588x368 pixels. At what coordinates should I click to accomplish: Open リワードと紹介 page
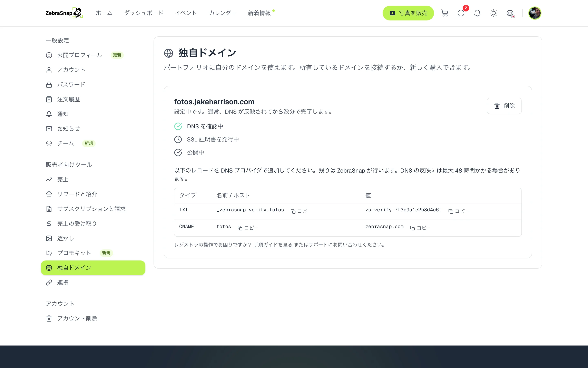[x=93, y=194]
